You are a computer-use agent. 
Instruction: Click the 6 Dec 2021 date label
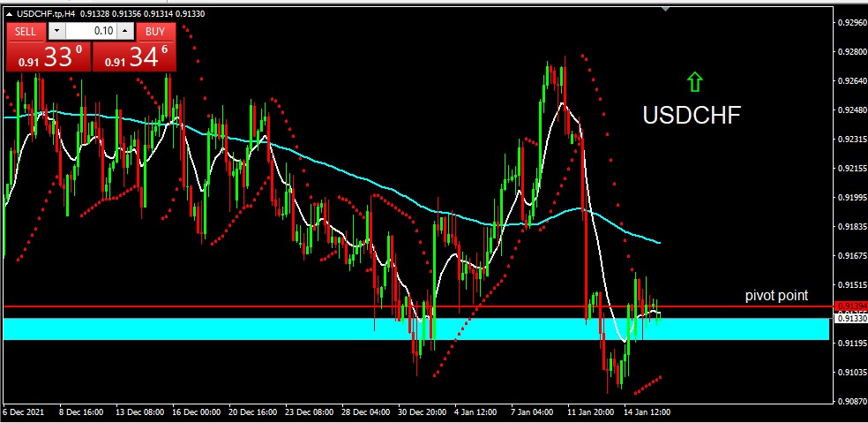pos(23,412)
